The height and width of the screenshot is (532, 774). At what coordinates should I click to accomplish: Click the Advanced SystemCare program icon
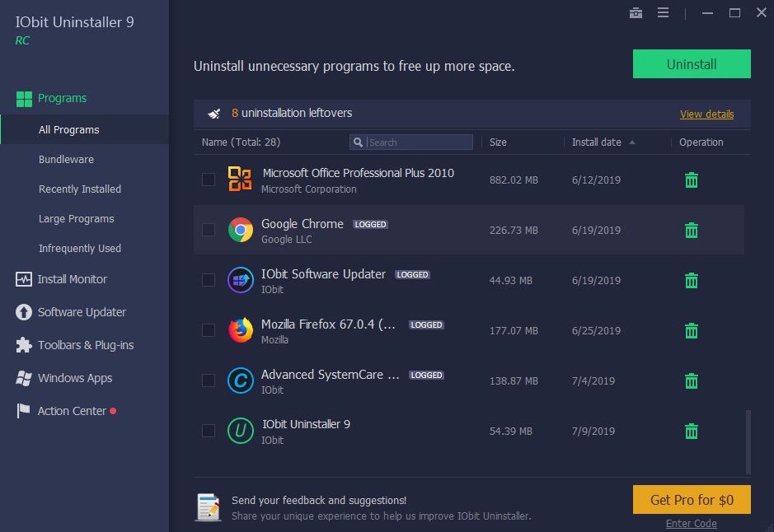[241, 380]
